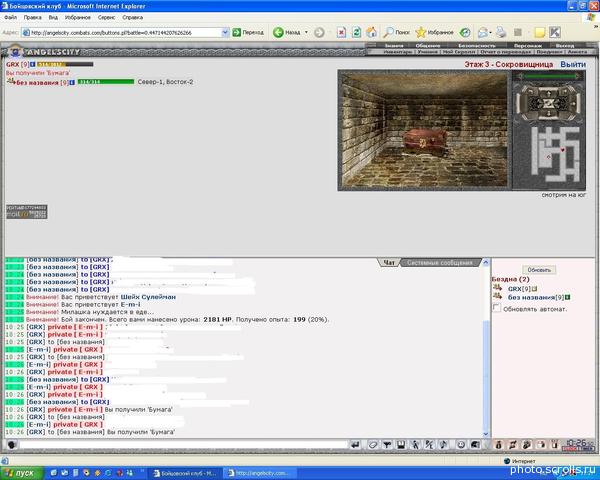The image size is (600, 480).
Task: Switch to the Чат tab
Action: pyautogui.click(x=389, y=263)
